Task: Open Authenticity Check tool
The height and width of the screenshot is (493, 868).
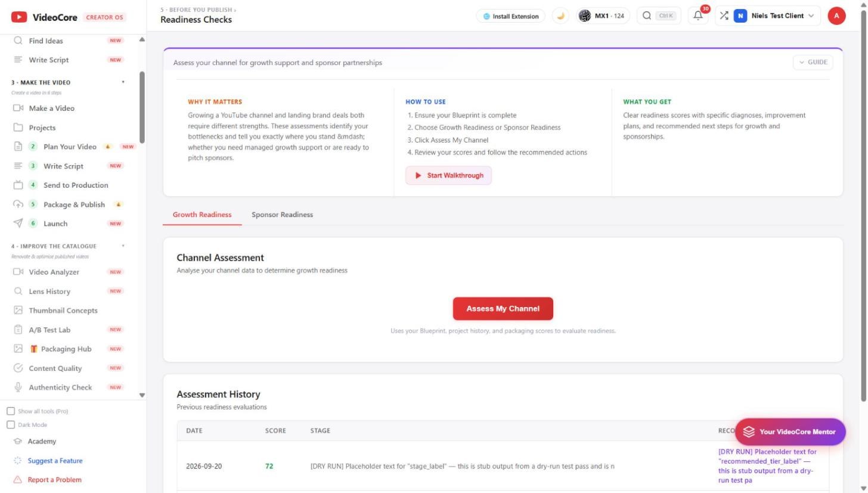Action: (x=60, y=387)
